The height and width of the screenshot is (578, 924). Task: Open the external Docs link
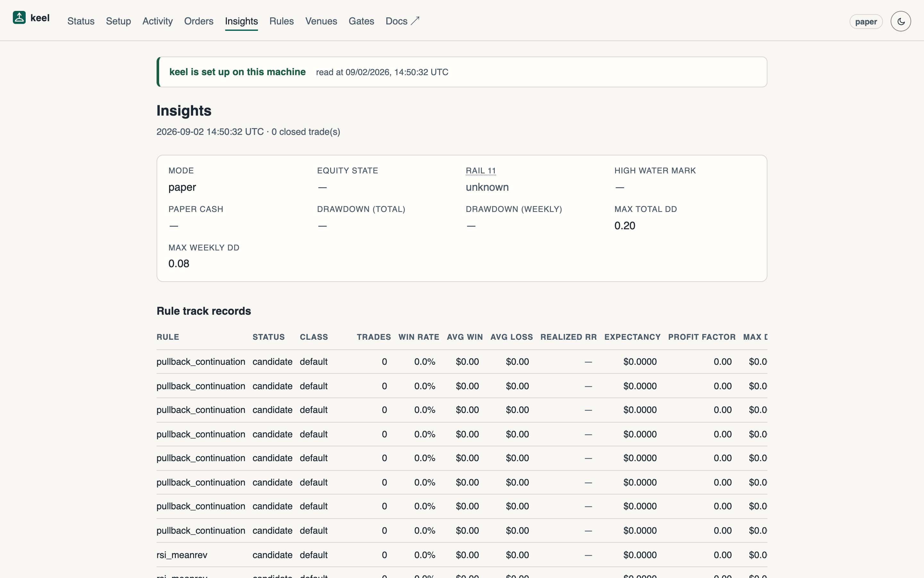(402, 21)
